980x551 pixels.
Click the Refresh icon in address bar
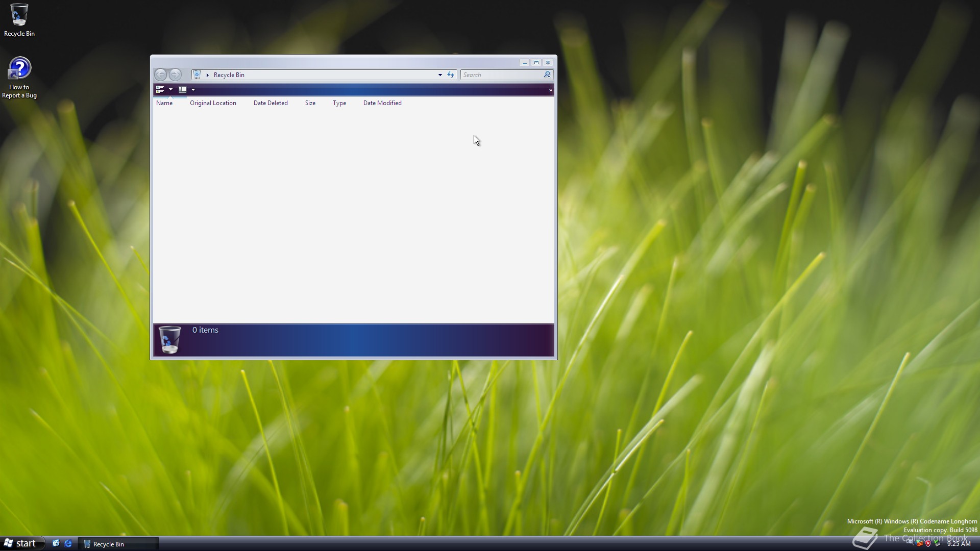click(x=451, y=74)
